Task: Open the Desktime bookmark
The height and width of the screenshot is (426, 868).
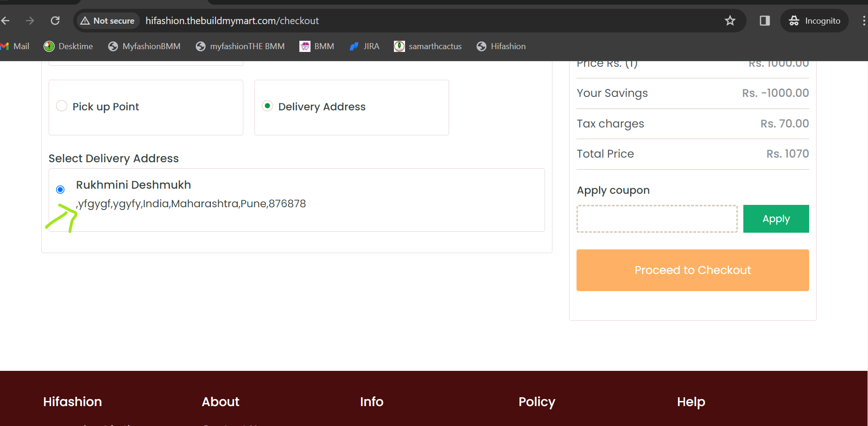Action: [68, 46]
